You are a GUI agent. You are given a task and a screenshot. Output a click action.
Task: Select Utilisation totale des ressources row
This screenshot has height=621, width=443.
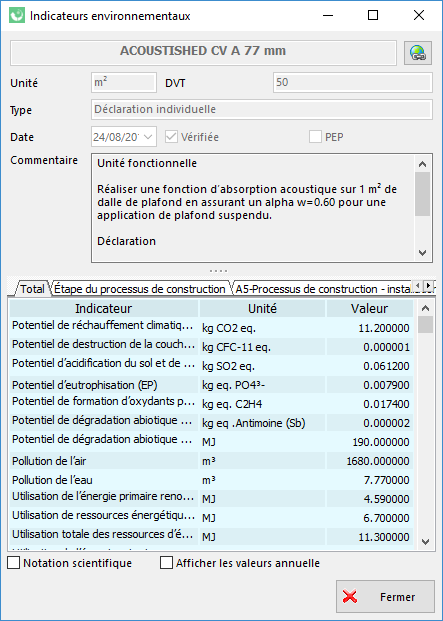pos(211,536)
